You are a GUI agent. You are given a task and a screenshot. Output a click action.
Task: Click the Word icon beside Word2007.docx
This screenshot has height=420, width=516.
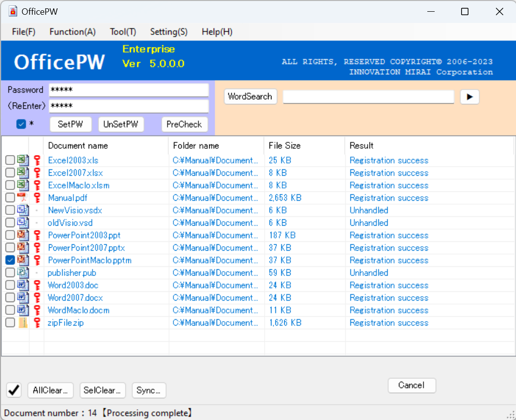click(x=23, y=298)
